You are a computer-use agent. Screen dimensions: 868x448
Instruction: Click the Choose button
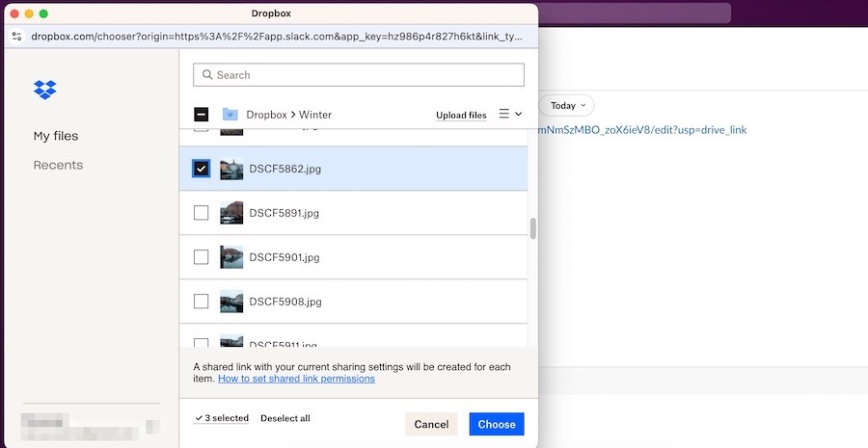click(x=497, y=424)
